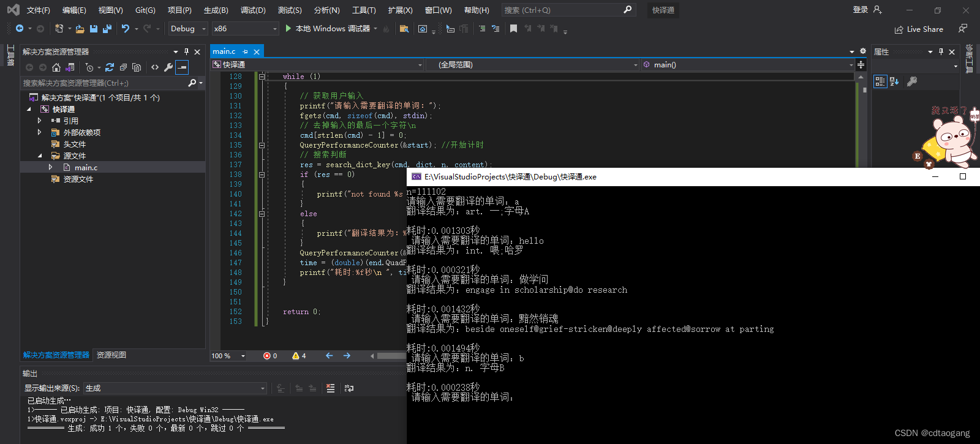980x444 pixels.
Task: Click the Home icon in Solution Explorer
Action: pyautogui.click(x=56, y=67)
